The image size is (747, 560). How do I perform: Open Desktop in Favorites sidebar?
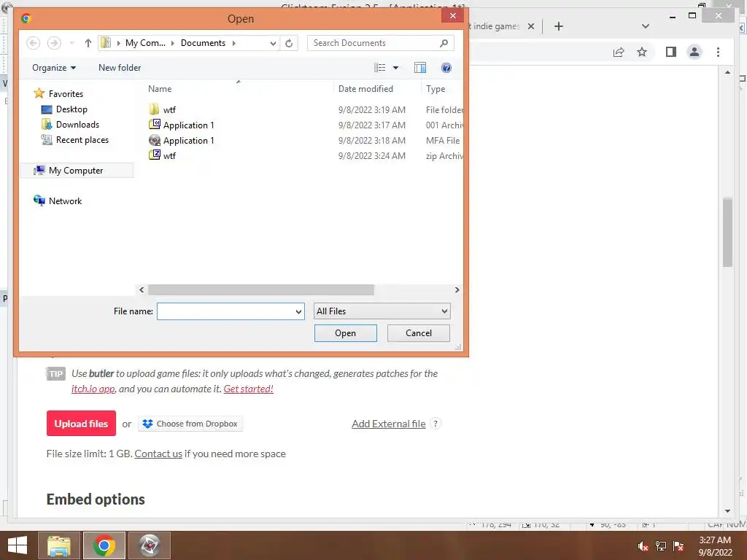pyautogui.click(x=64, y=109)
